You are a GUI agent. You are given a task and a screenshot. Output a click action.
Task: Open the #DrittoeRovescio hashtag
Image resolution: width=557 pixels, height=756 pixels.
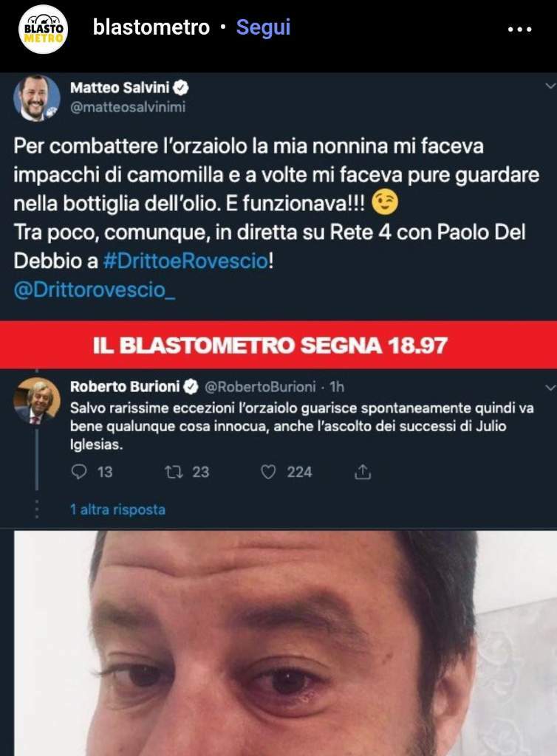(185, 261)
